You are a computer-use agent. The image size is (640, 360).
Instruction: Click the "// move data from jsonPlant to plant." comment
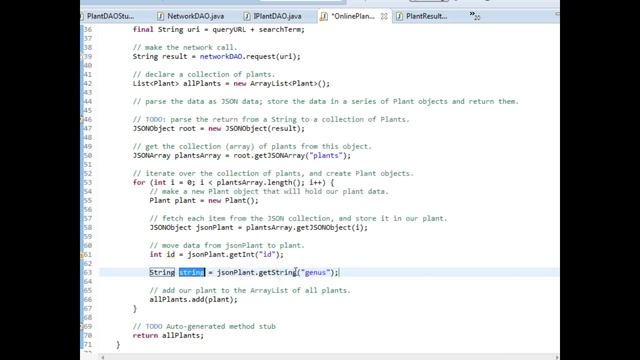point(227,245)
